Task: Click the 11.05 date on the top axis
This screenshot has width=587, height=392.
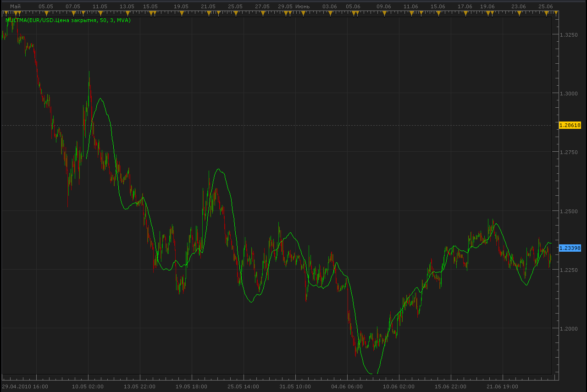Action: tap(100, 6)
